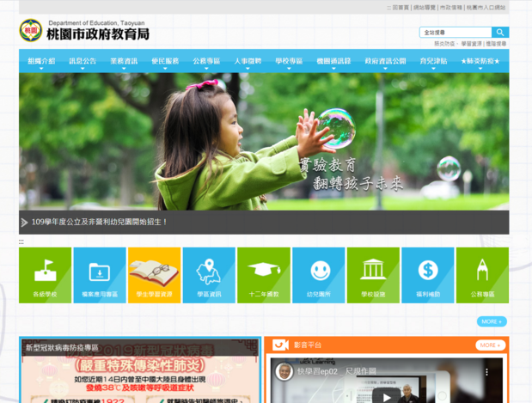The image size is (532, 403).
Task: Play the 快學習ep02 video
Action: pyautogui.click(x=386, y=396)
